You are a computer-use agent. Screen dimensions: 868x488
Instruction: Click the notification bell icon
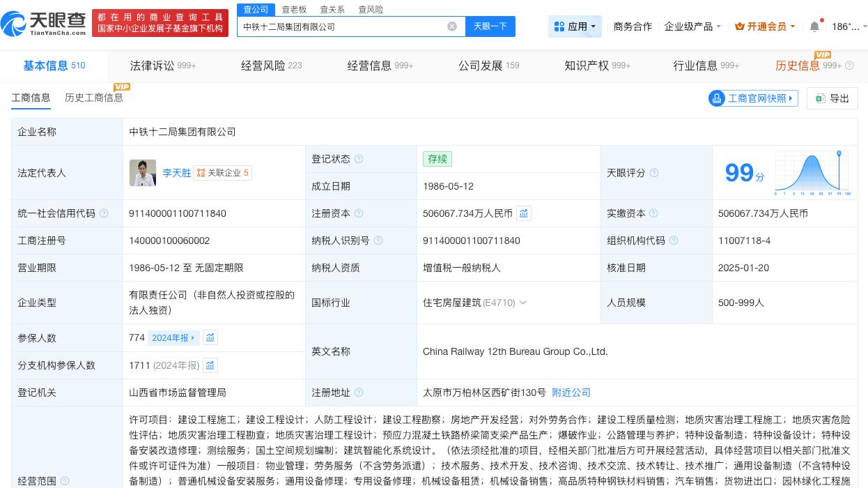814,26
